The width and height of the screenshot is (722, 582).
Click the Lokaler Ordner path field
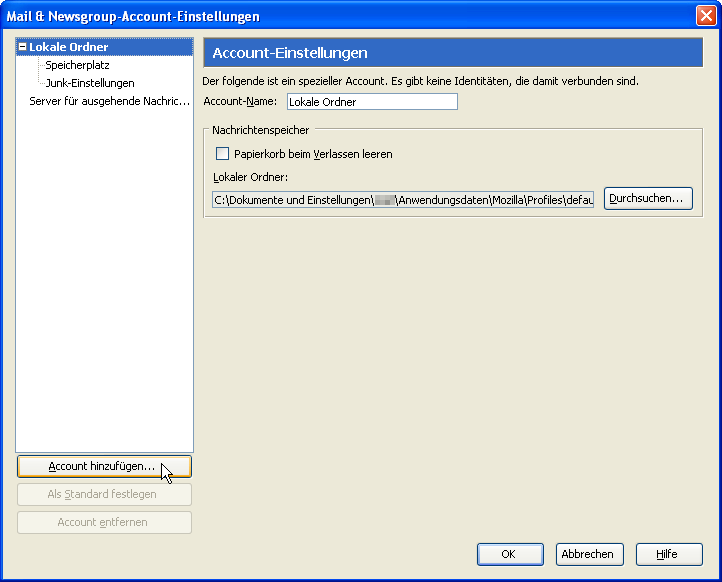(403, 200)
